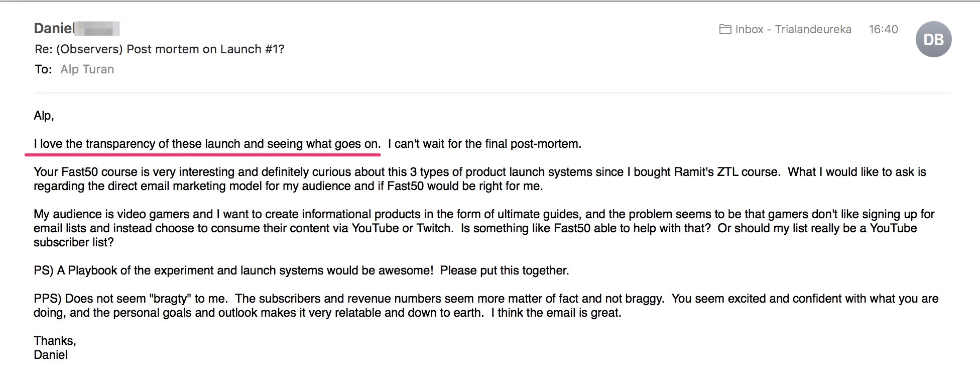Click the closing signature Daniel

(50, 355)
